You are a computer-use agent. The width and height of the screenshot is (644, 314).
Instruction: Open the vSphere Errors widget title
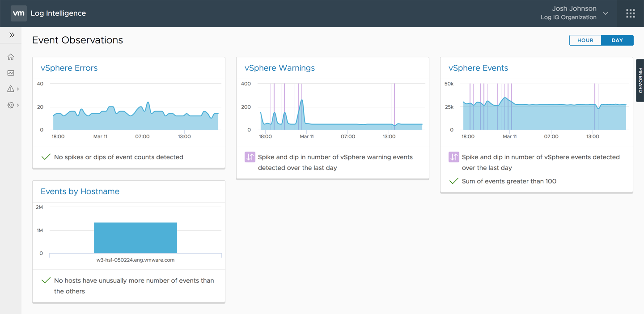69,68
